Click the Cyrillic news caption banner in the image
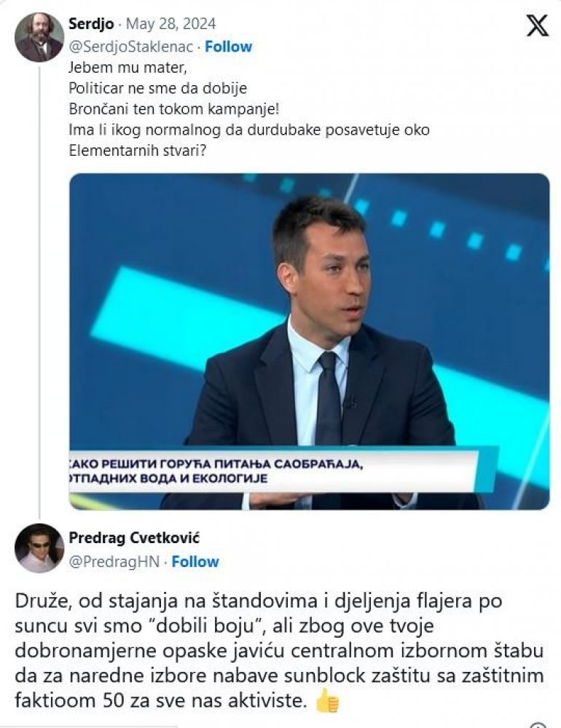 (274, 470)
